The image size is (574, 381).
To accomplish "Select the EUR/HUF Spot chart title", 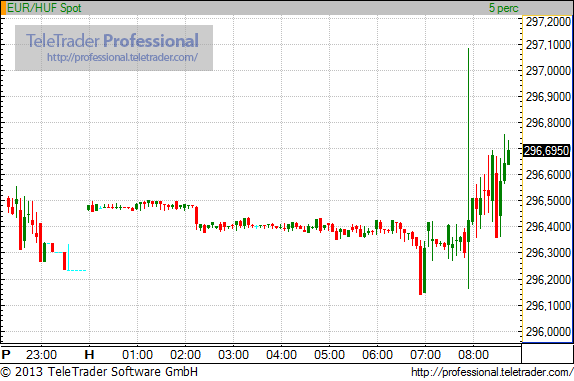I will pyautogui.click(x=44, y=8).
